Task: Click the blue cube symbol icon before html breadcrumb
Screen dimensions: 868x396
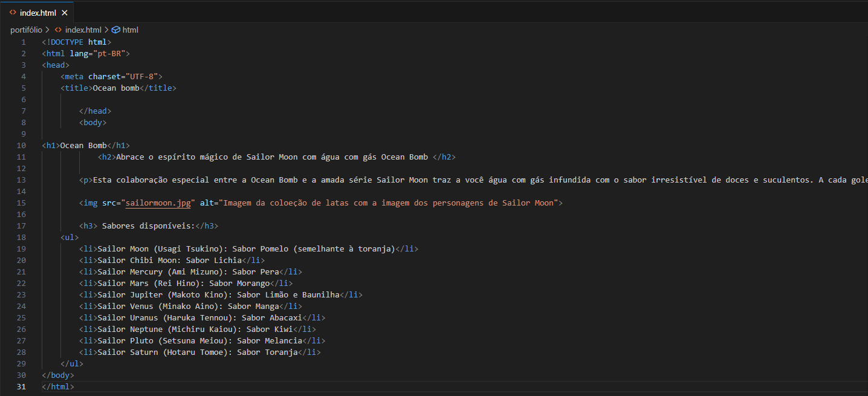Action: click(x=115, y=29)
